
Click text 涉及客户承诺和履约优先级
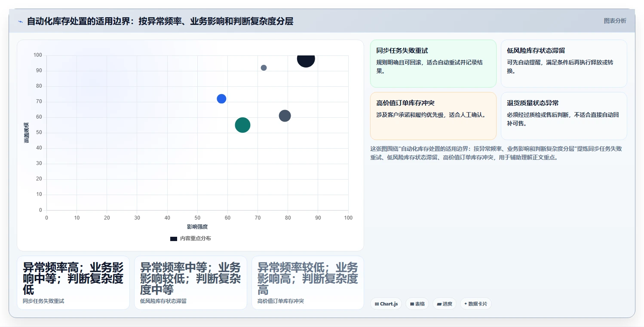[410, 115]
